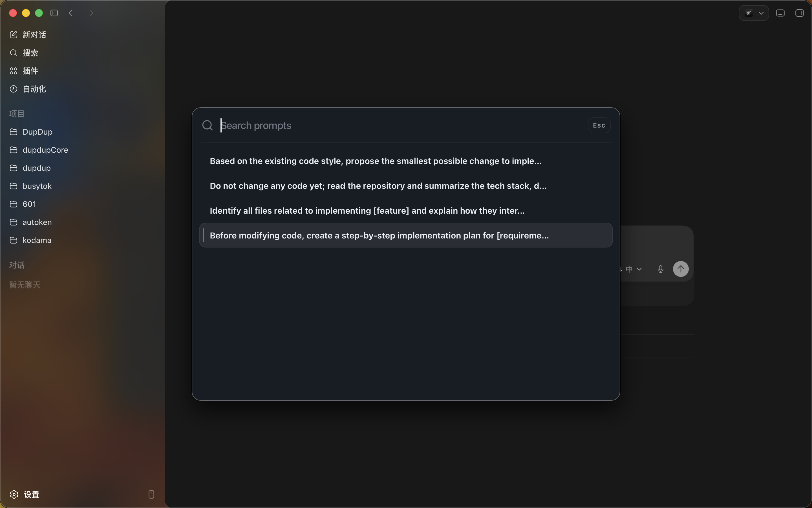Click the magnifier icon in prompt search
This screenshot has width=812, height=508.
point(208,125)
